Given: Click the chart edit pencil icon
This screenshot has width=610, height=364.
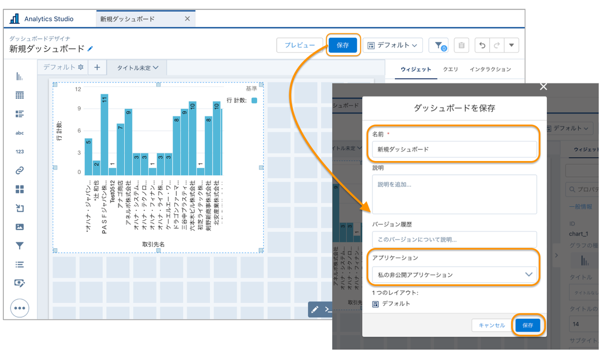Looking at the screenshot, I should tap(315, 309).
